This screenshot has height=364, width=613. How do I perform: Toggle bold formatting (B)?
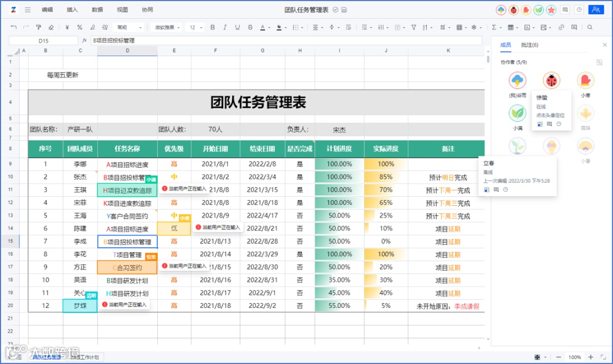212,27
